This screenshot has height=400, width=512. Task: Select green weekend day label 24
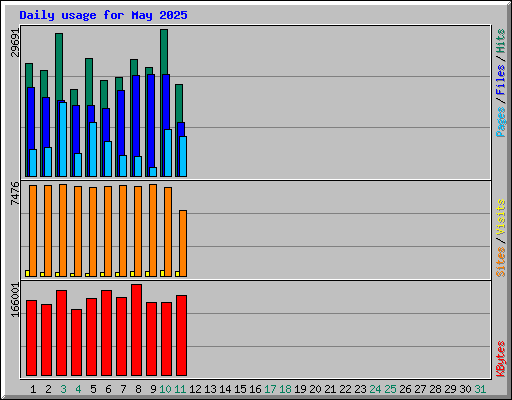[x=375, y=389]
